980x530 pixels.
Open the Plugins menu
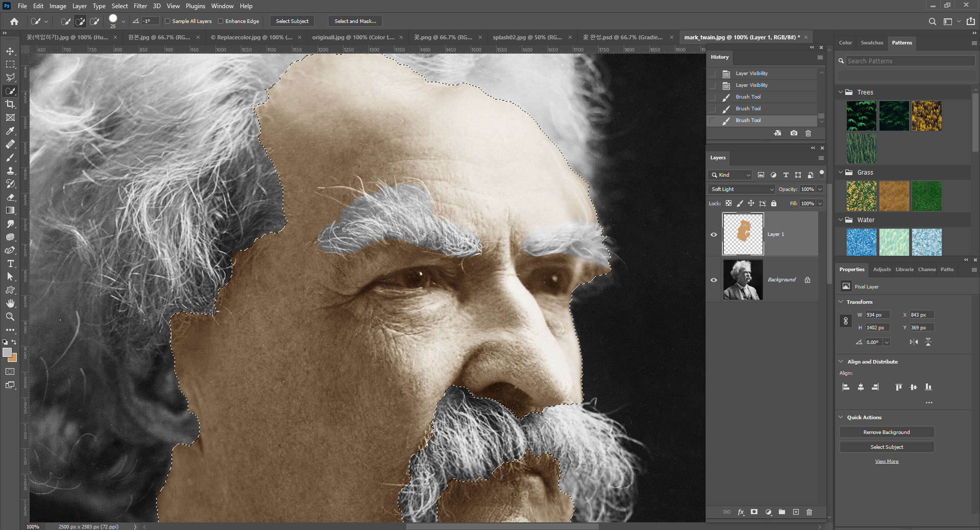[195, 6]
